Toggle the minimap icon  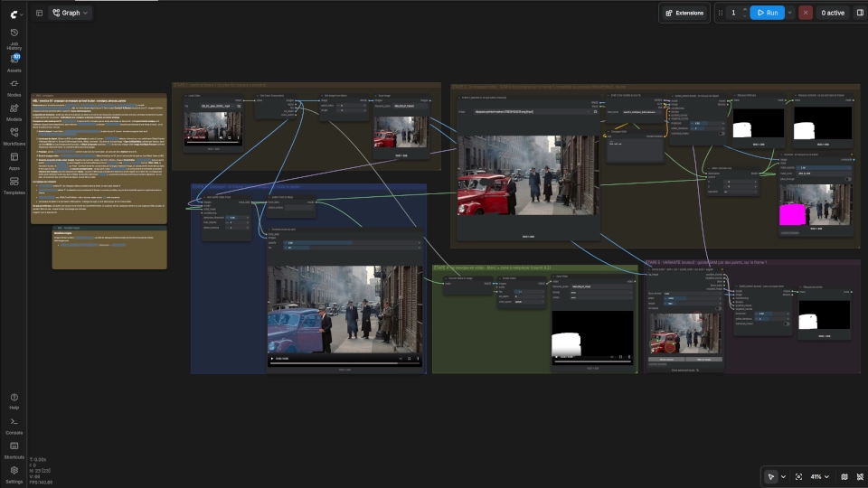[844, 476]
